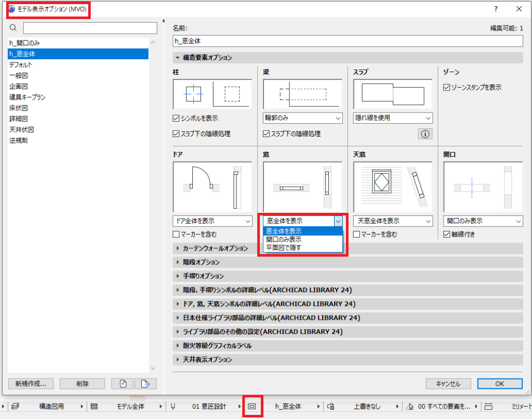
Task: Click the Door symbol preview thumbnail
Action: pos(212,187)
